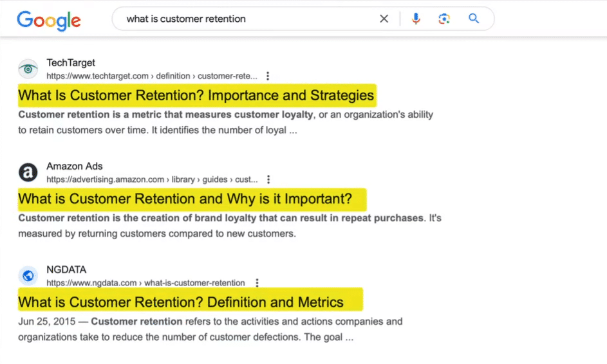Start voice search with the microphone icon
This screenshot has width=607, height=364.
point(416,19)
